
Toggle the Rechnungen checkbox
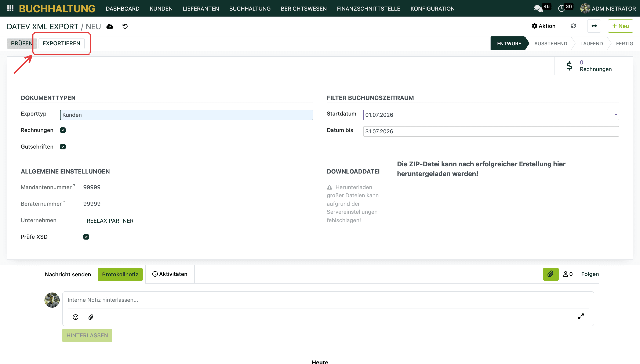pyautogui.click(x=63, y=130)
